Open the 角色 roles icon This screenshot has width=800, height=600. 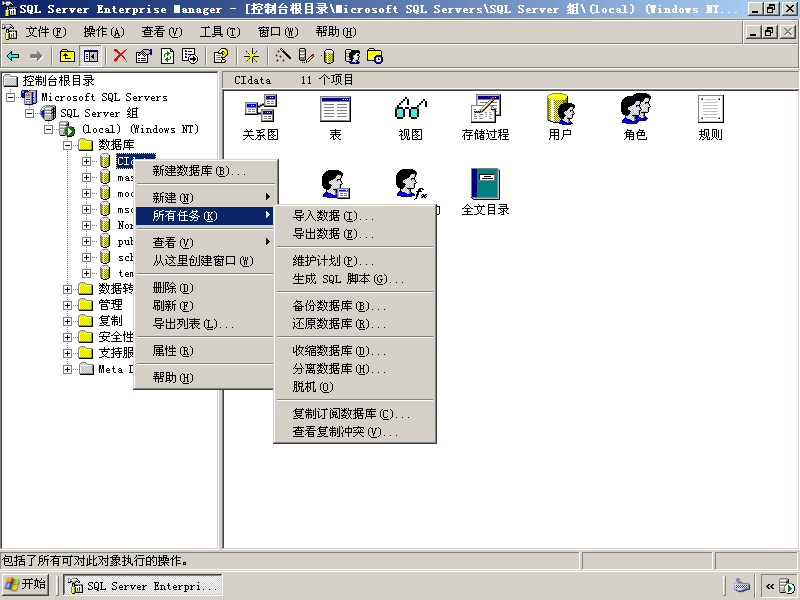click(x=635, y=117)
